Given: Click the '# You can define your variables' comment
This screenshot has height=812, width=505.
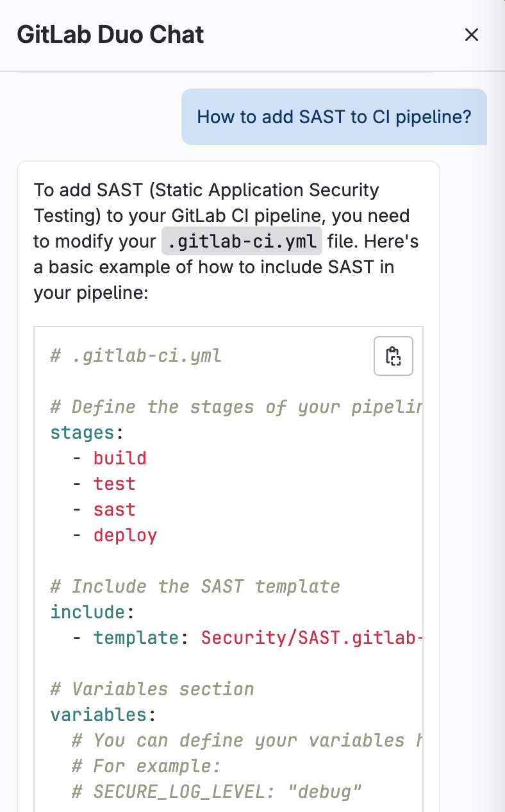Looking at the screenshot, I should (247, 740).
